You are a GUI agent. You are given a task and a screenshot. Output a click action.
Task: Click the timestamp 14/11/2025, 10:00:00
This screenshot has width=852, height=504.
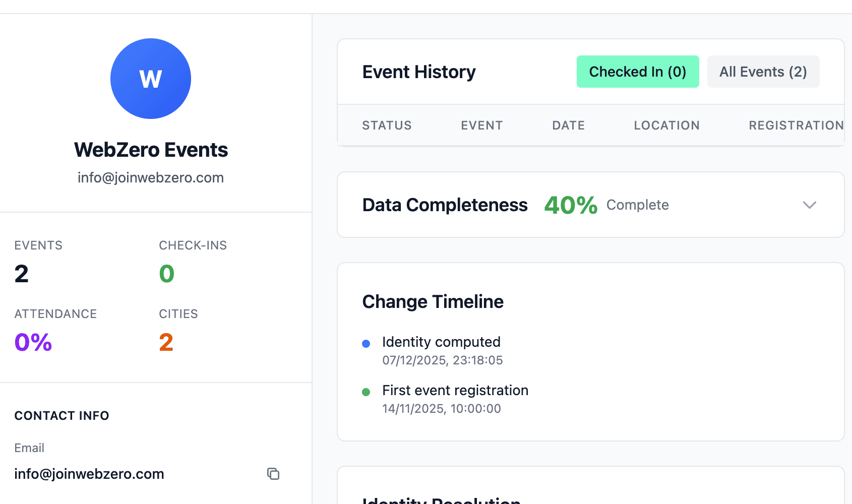(x=442, y=409)
